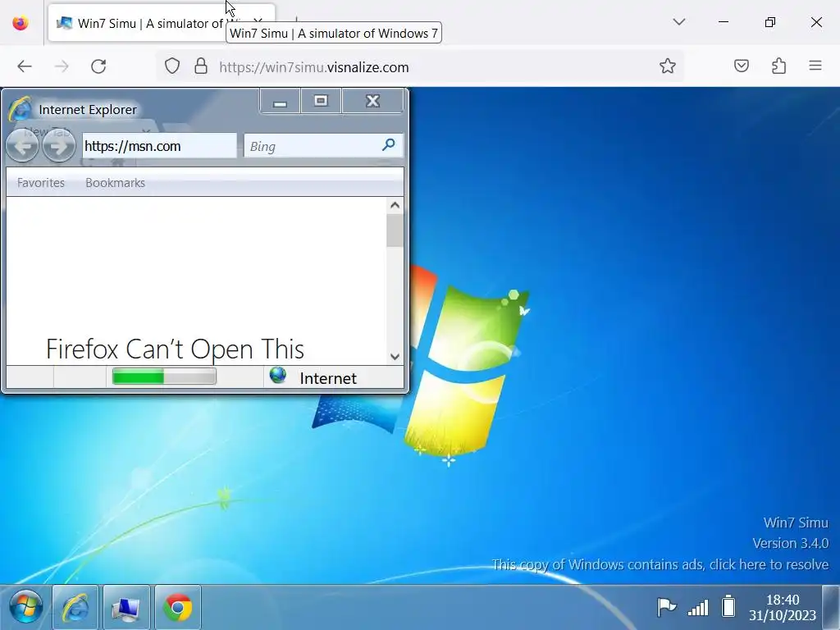Go forward with the Firefox forward arrow
840x630 pixels.
62,66
